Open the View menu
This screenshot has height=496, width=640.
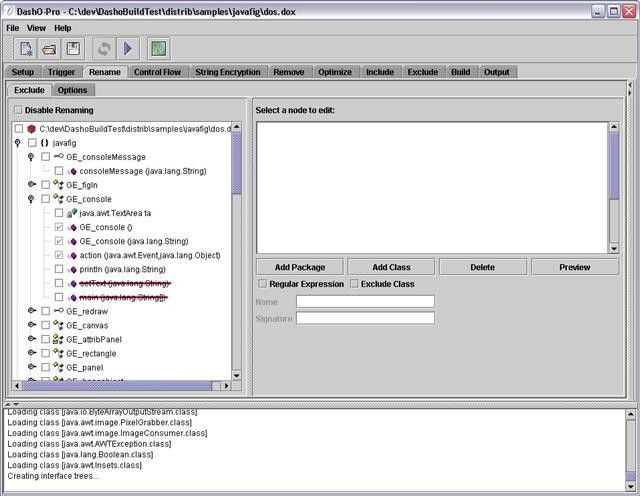tap(36, 28)
